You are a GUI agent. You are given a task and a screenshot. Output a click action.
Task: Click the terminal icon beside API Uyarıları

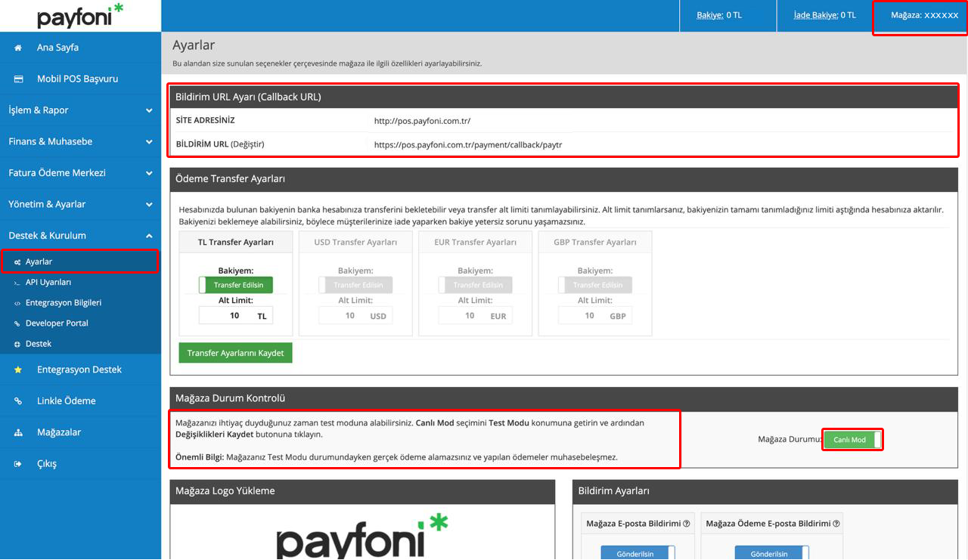(x=17, y=283)
